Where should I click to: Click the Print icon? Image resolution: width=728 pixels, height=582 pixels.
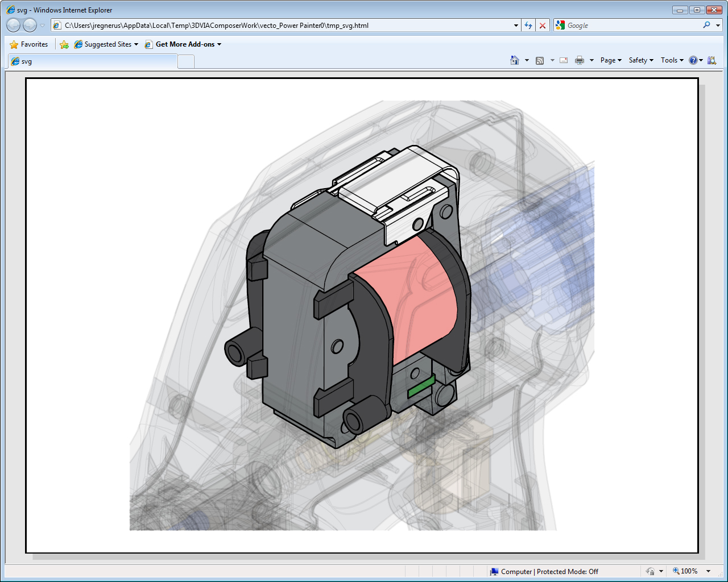(579, 60)
